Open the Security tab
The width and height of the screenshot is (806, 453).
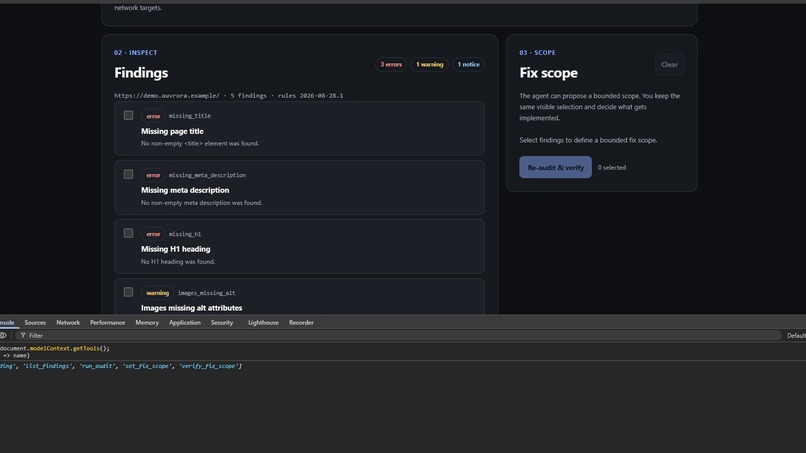(222, 323)
